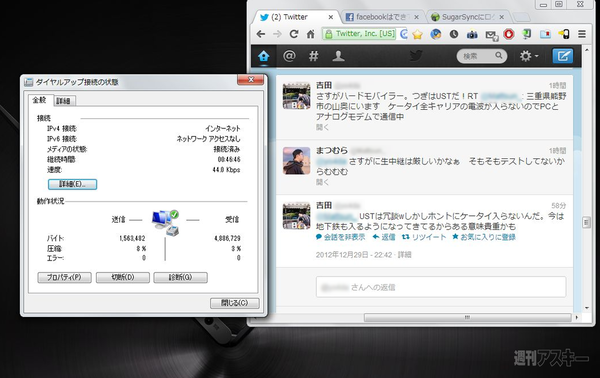Click the browser back arrow
The image size is (600, 378).
tap(261, 34)
